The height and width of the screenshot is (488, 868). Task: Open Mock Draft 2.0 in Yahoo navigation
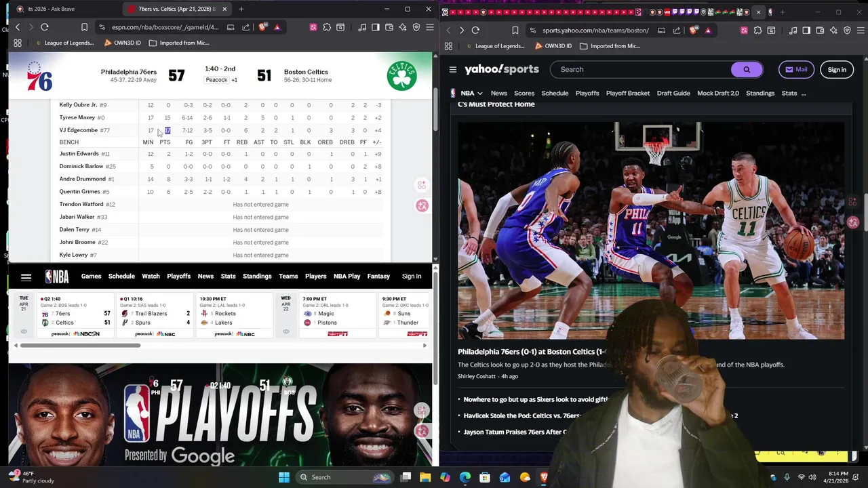tap(718, 93)
